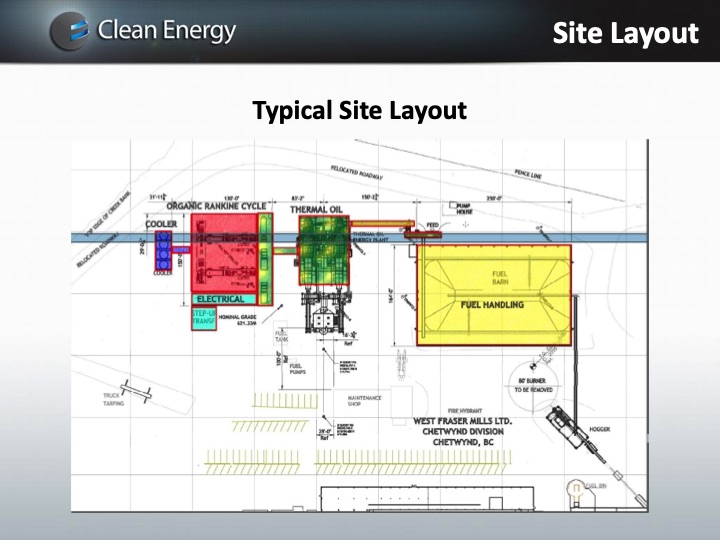The image size is (720, 540).
Task: Select the Maintenance Shop label
Action: (x=365, y=401)
